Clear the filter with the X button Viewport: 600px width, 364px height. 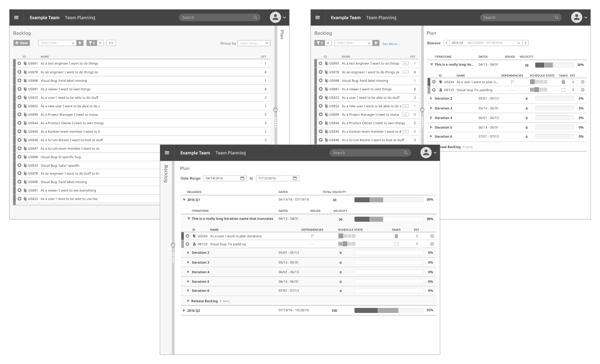point(100,43)
